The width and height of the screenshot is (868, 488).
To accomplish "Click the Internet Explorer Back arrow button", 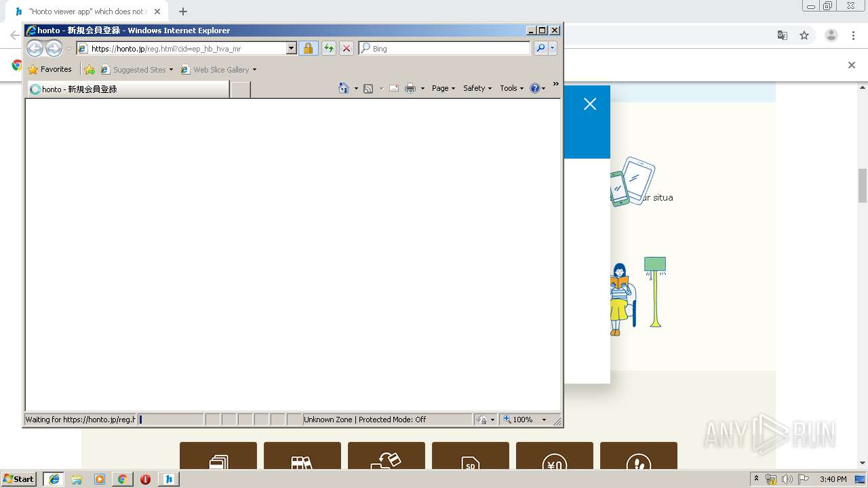I will (x=35, y=48).
